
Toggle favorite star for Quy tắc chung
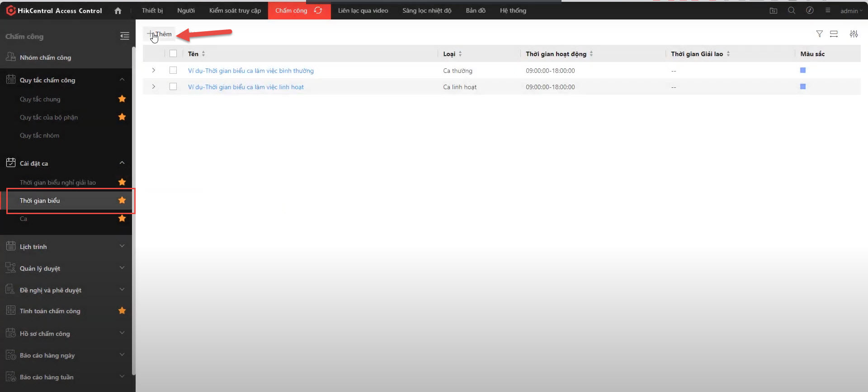122,99
